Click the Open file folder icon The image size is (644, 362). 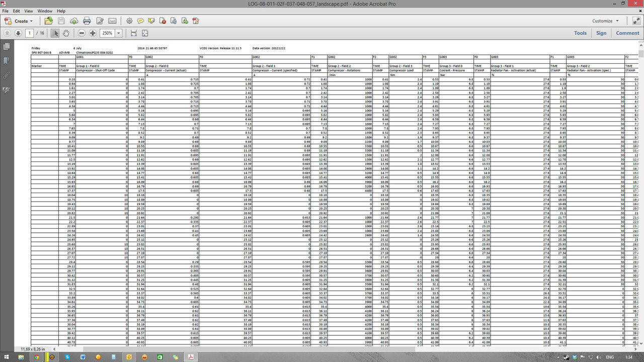click(48, 21)
